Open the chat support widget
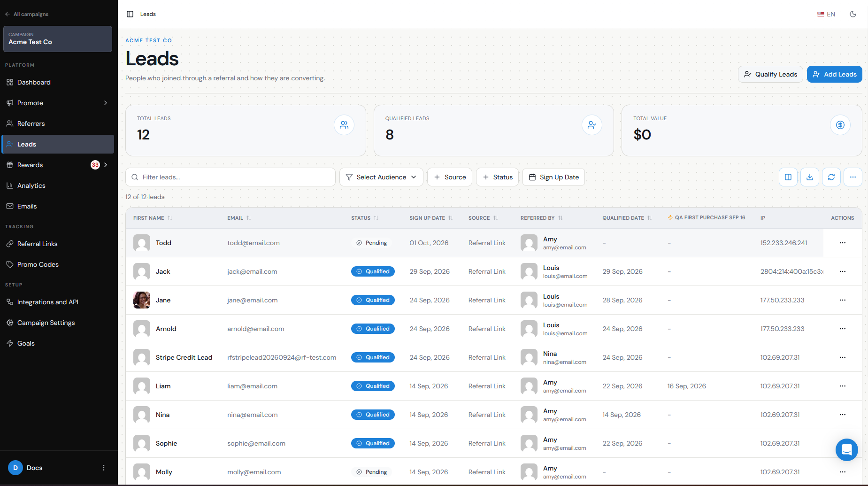 pos(847,450)
